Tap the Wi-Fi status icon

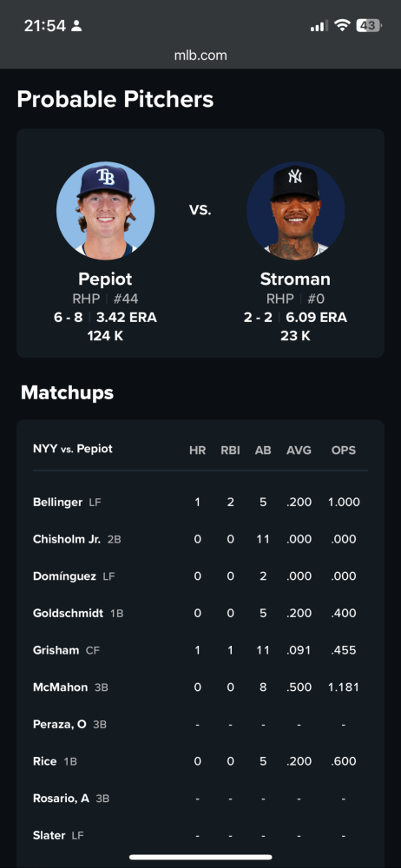point(342,25)
